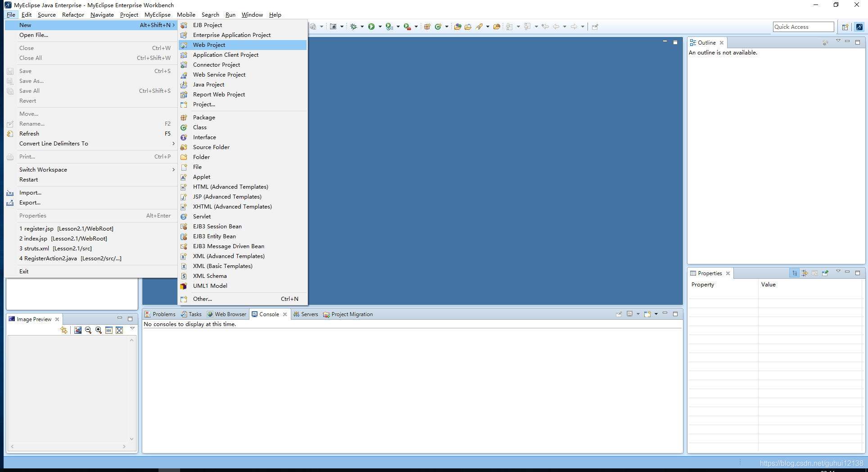The image size is (868, 472).
Task: Open Image Preview view menu triangle
Action: [x=132, y=328]
